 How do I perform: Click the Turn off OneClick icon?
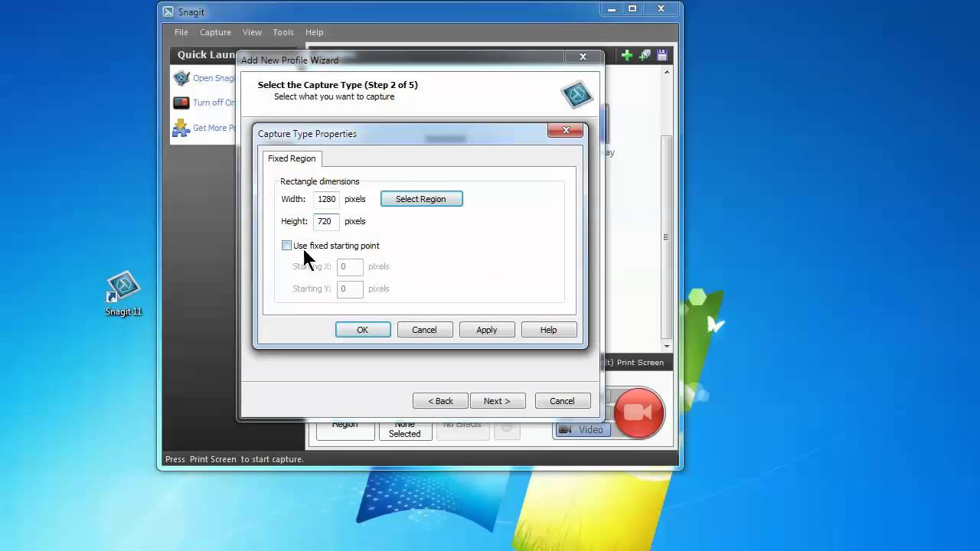(x=181, y=103)
